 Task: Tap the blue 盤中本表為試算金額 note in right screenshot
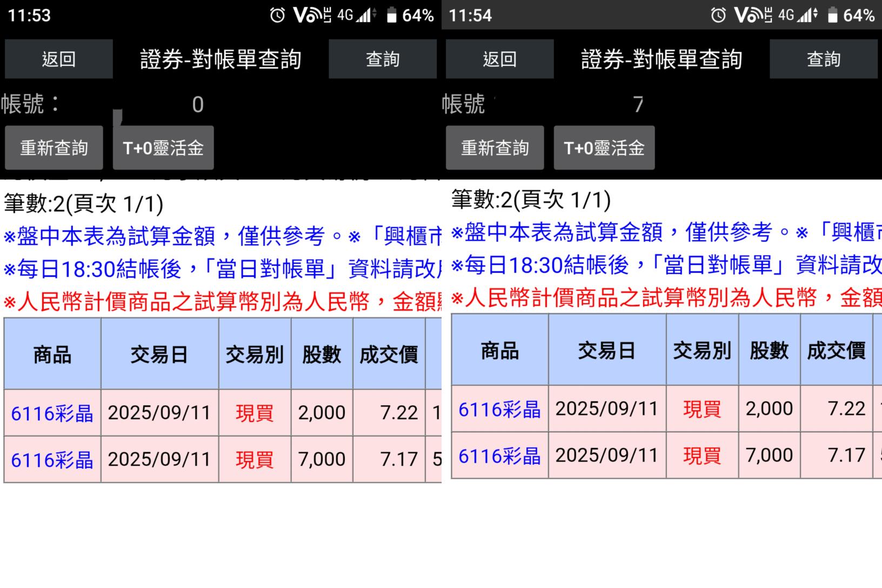667,232
